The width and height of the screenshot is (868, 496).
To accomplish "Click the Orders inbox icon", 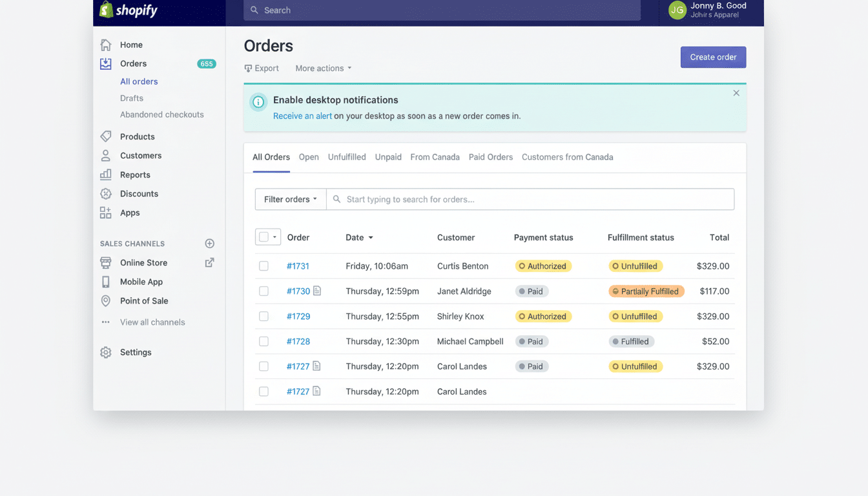I will (x=105, y=63).
